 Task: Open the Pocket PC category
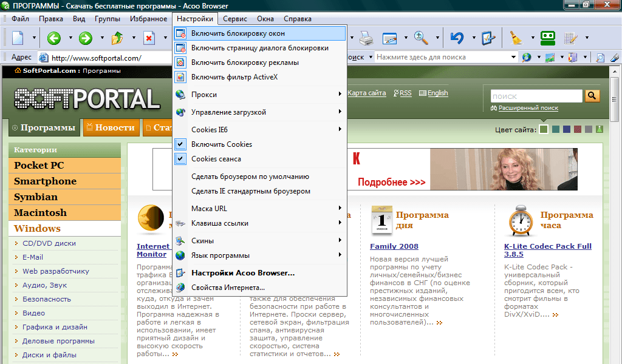pyautogui.click(x=64, y=165)
